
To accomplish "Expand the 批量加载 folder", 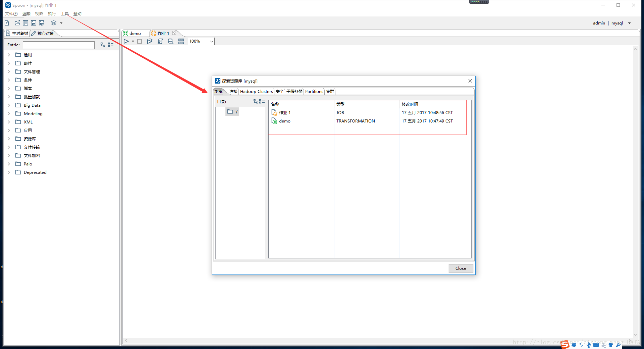I will [9, 97].
